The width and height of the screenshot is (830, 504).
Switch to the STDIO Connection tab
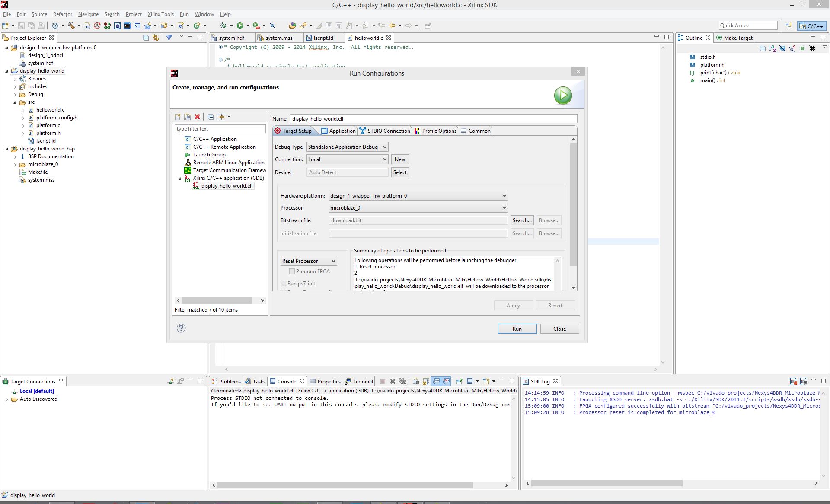point(385,131)
